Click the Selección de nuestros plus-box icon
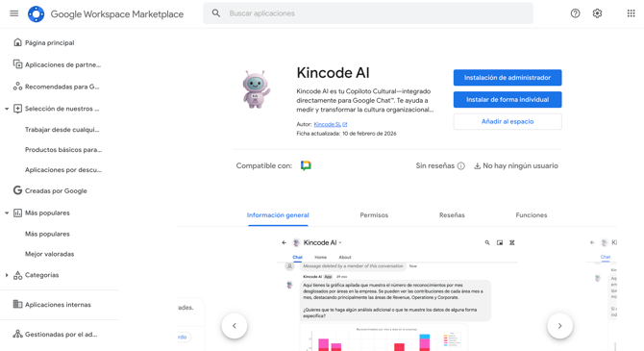 click(17, 109)
